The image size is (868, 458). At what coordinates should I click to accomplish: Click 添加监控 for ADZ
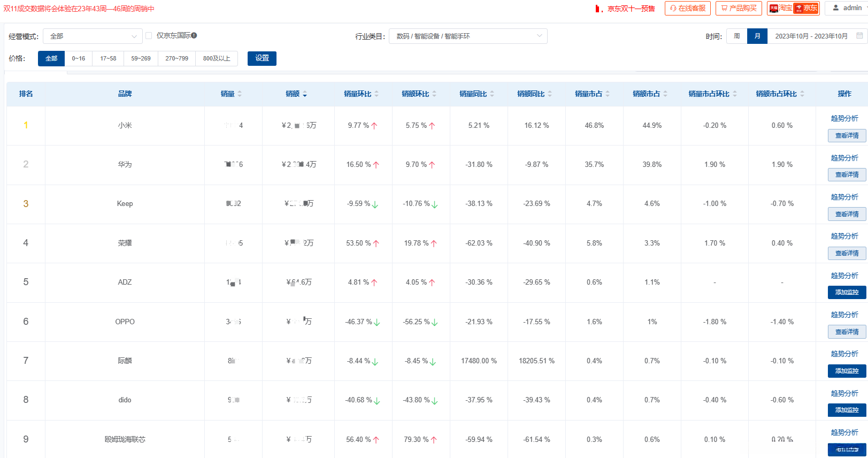(x=847, y=292)
